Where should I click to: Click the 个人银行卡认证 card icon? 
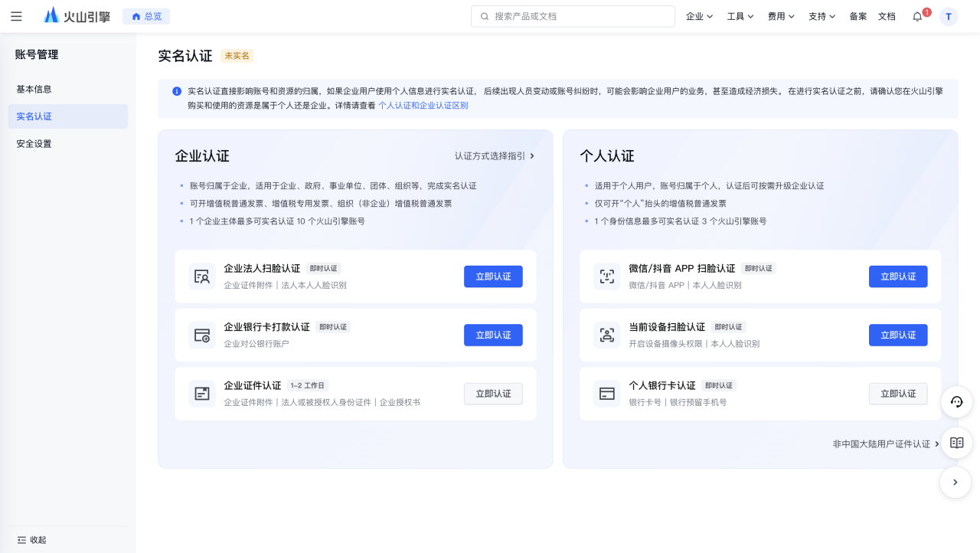pos(607,394)
